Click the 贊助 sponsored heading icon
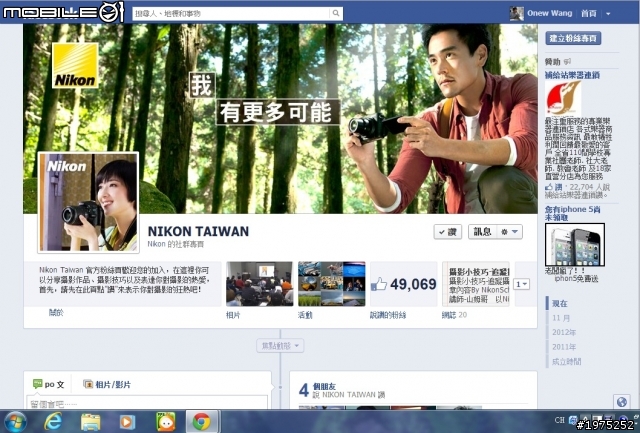 [567, 62]
